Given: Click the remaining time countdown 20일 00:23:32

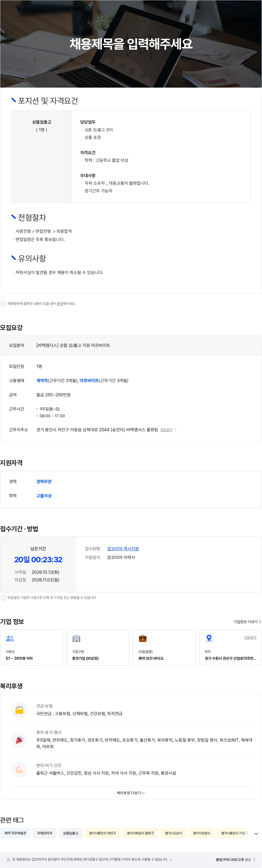Looking at the screenshot, I should click(x=38, y=560).
